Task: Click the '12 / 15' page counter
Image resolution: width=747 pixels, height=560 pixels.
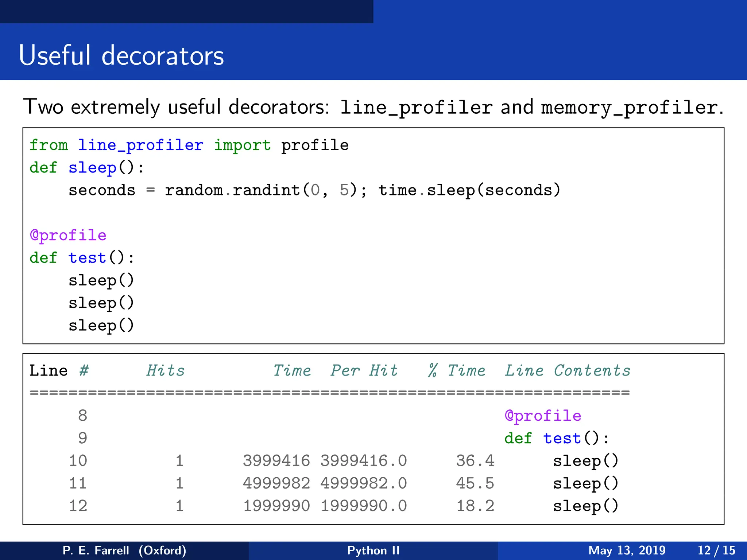Action: (x=716, y=551)
